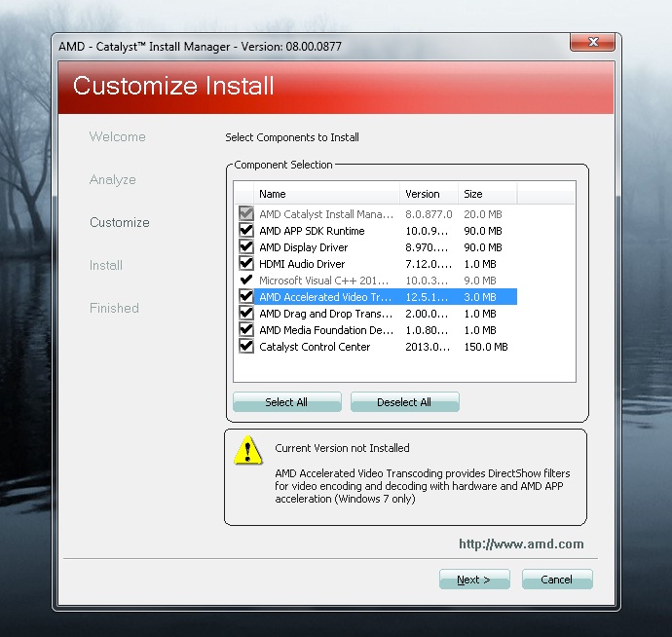This screenshot has height=637, width=672.
Task: Click the Microsoft Visual C++ 201... name
Action: (x=324, y=281)
